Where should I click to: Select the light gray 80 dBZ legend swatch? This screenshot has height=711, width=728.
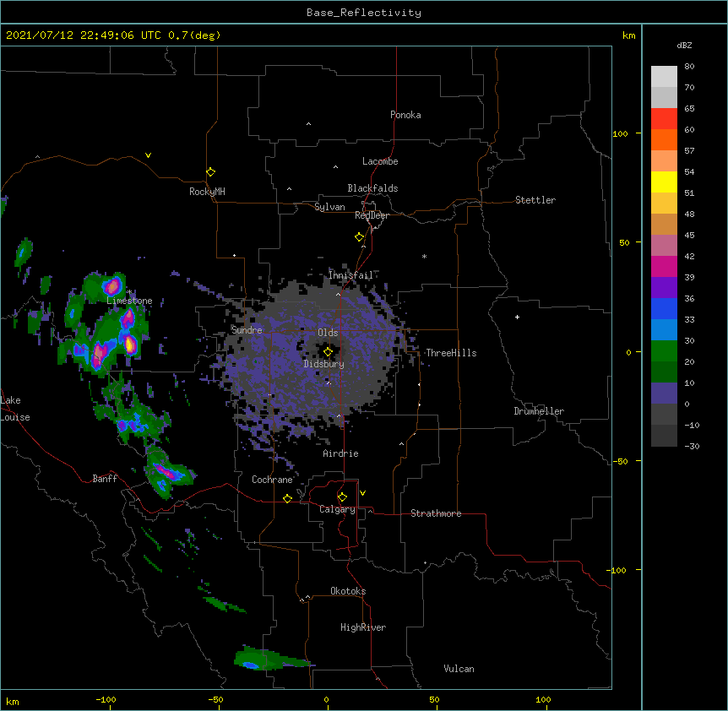pyautogui.click(x=664, y=76)
